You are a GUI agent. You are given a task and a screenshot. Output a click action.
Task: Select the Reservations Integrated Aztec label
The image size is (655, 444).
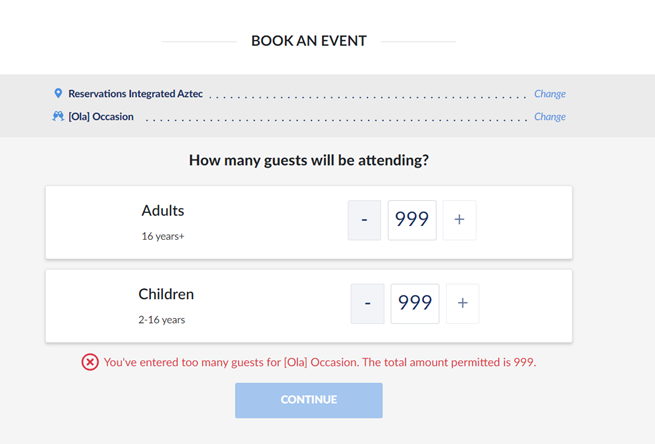tap(135, 94)
